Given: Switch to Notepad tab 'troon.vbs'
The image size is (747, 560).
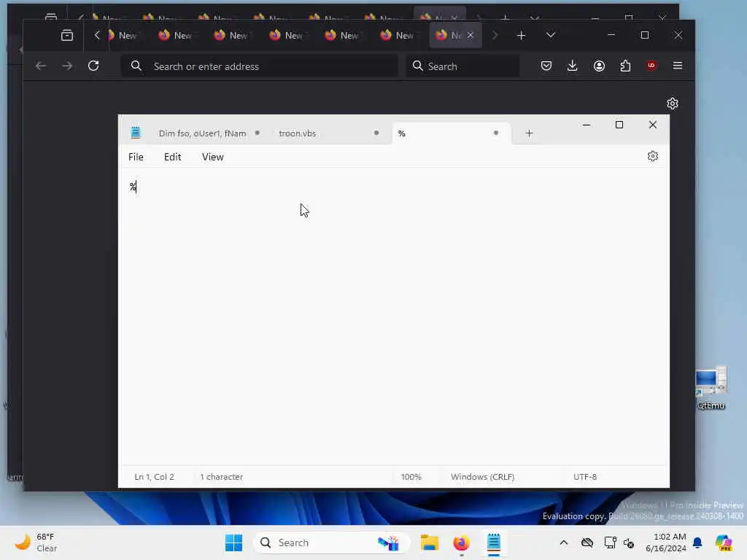Looking at the screenshot, I should 298,133.
